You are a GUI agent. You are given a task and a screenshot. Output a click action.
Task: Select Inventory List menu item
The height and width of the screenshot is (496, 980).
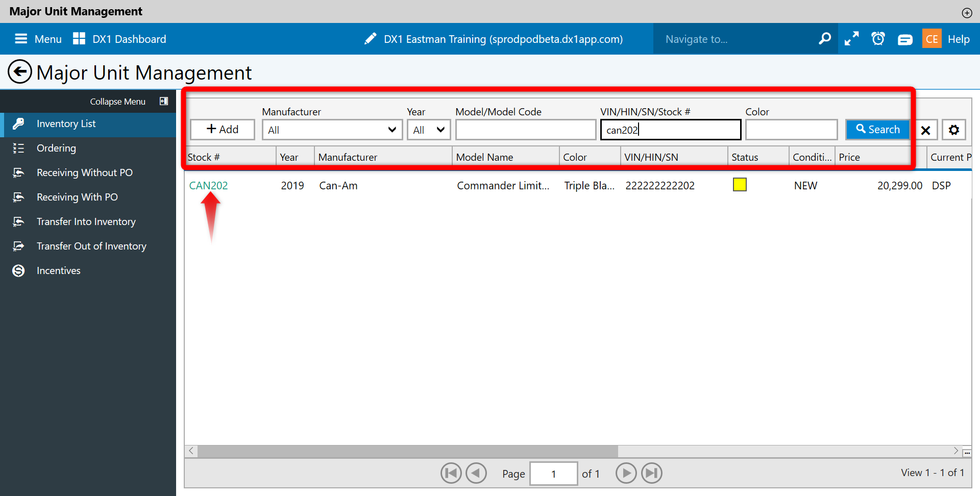click(x=88, y=123)
